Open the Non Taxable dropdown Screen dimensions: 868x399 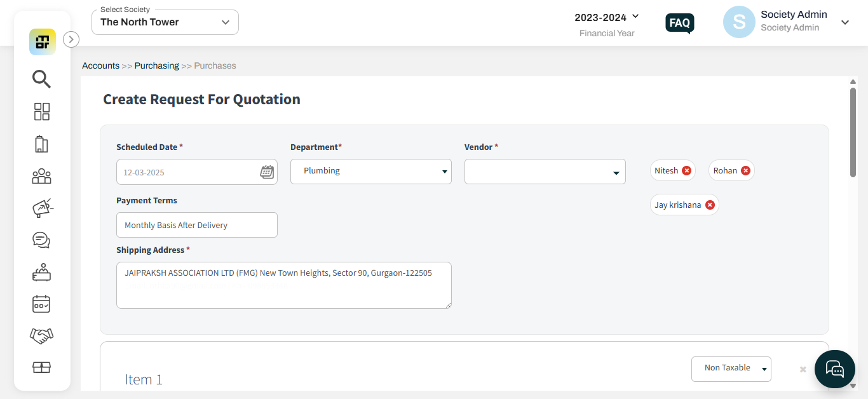pyautogui.click(x=731, y=369)
